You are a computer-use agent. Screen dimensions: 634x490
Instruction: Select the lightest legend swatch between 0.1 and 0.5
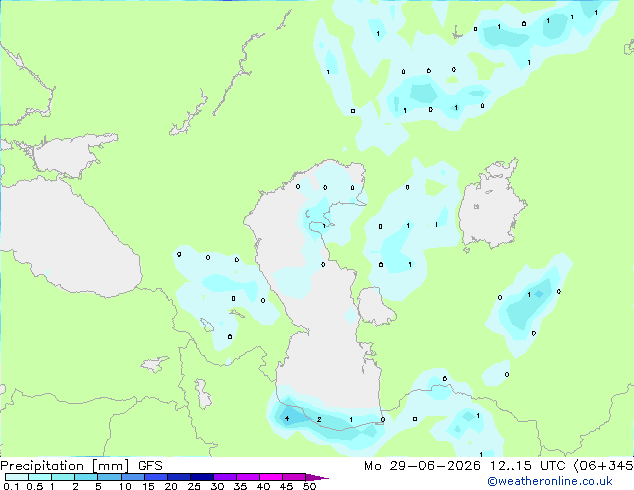pos(17,477)
